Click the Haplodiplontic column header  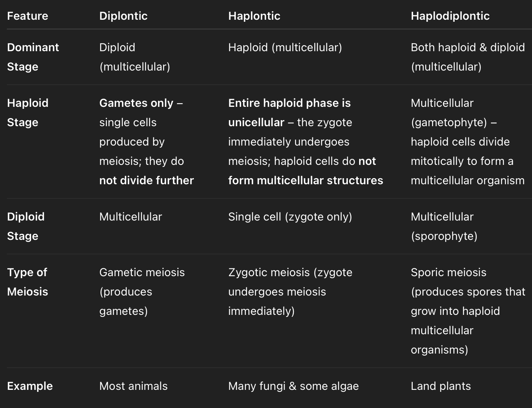click(x=450, y=16)
